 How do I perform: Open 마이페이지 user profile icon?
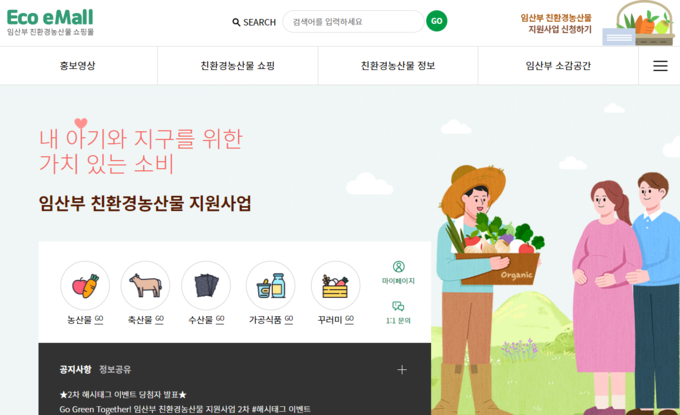point(398,267)
